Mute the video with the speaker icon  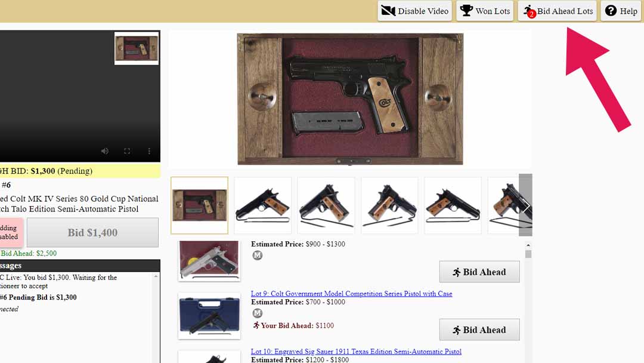pyautogui.click(x=105, y=151)
